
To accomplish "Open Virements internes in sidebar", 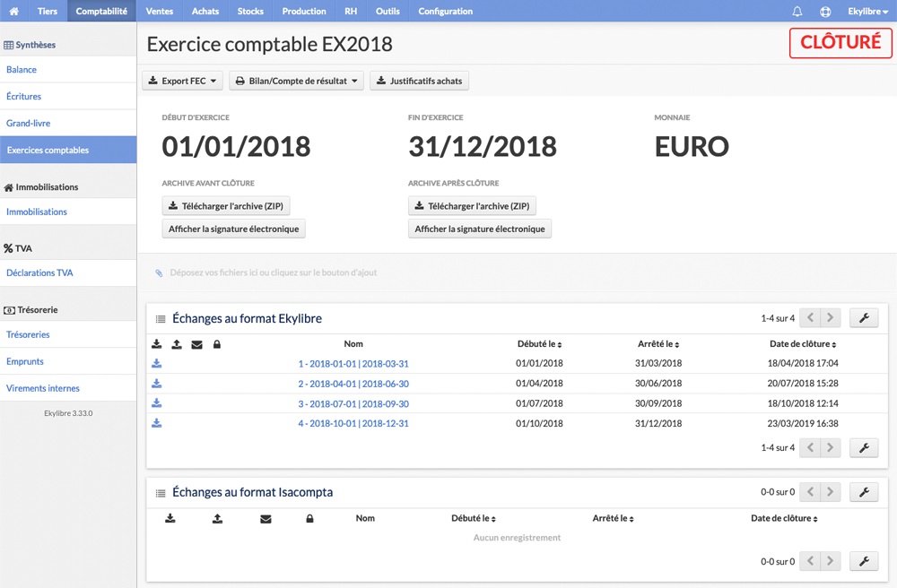I will point(68,389).
